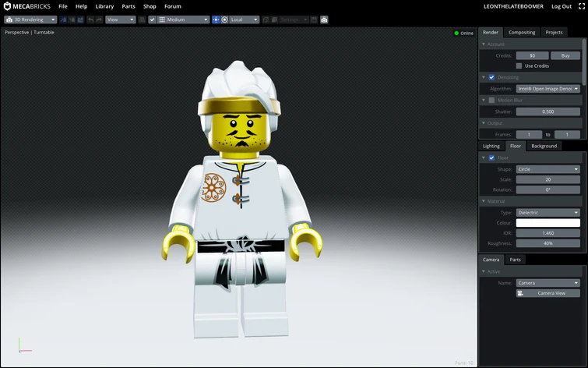Screen dimensions: 588x368
Task: Collapse the Output section
Action: (x=484, y=123)
